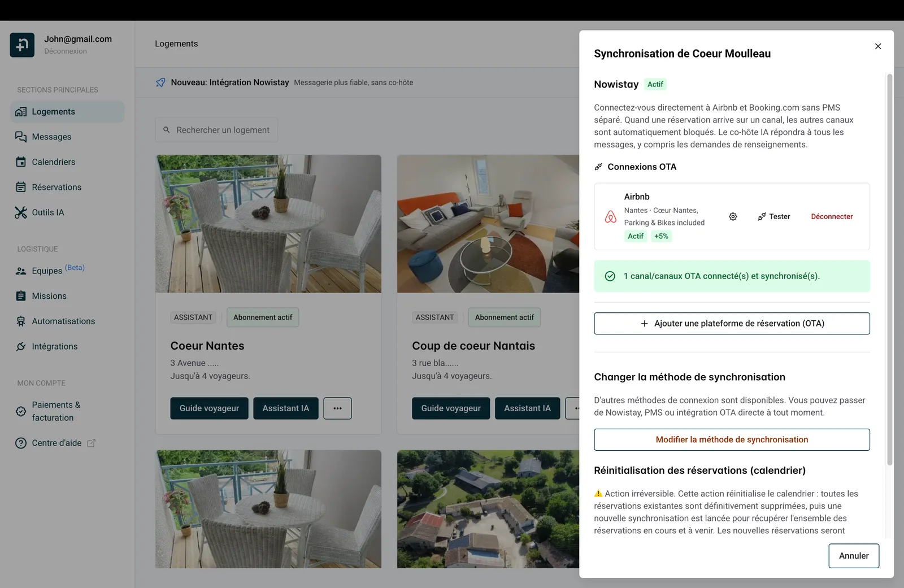Click the Intégrations plug icon
The height and width of the screenshot is (588, 904).
point(21,346)
